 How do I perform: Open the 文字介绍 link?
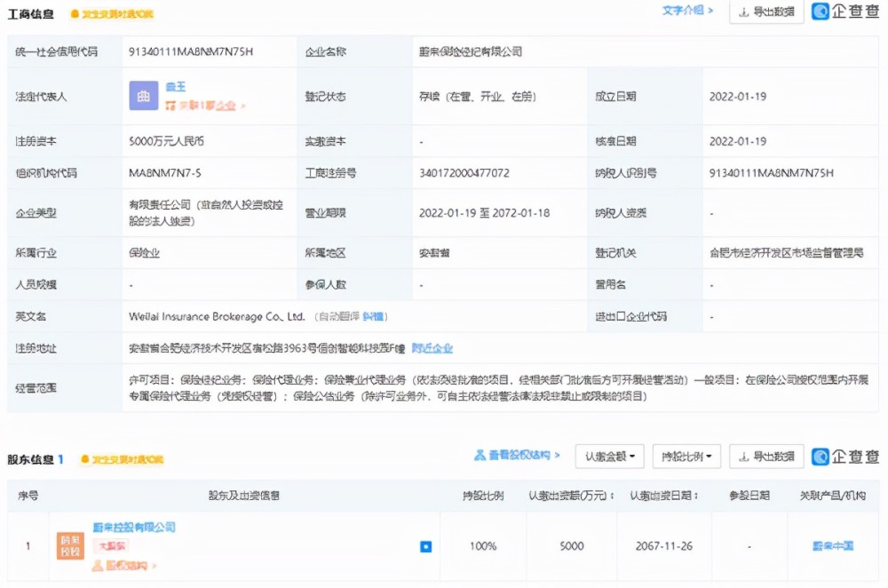pyautogui.click(x=687, y=11)
